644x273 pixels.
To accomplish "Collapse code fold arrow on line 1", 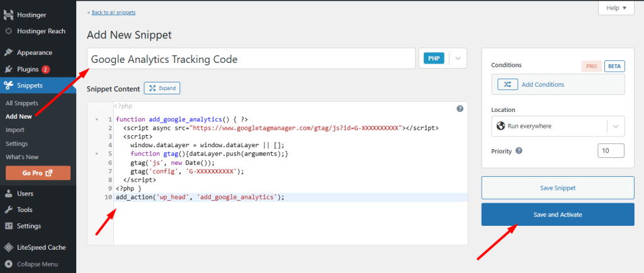I will click(96, 120).
